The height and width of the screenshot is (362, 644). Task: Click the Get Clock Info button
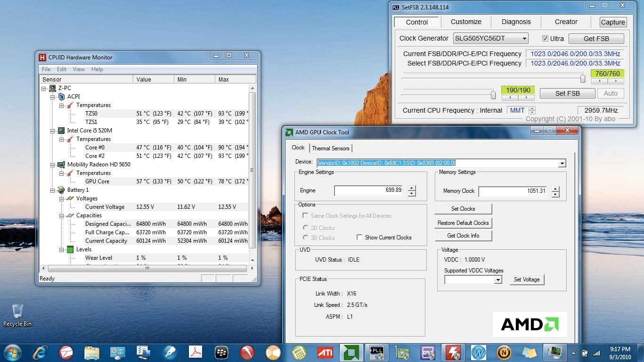463,236
